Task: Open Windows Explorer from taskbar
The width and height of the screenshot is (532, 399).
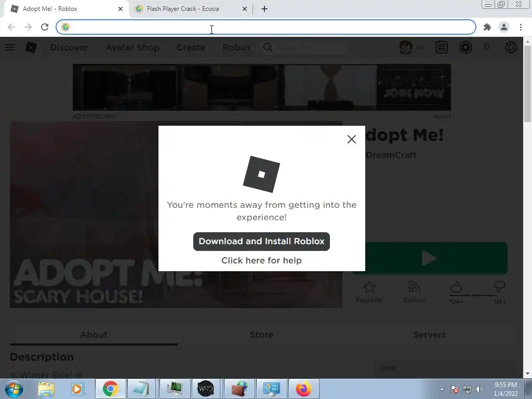Action: click(x=46, y=389)
